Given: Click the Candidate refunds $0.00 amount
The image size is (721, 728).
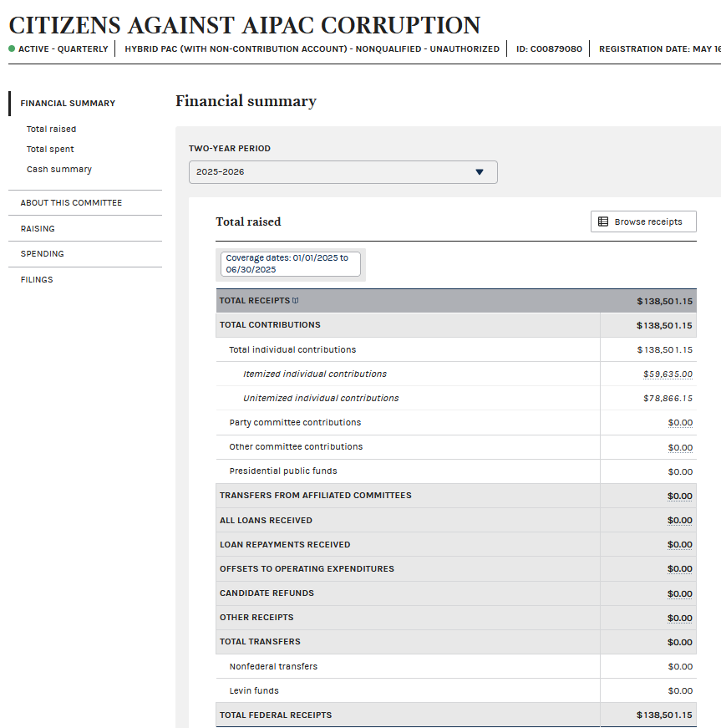Looking at the screenshot, I should coord(679,593).
